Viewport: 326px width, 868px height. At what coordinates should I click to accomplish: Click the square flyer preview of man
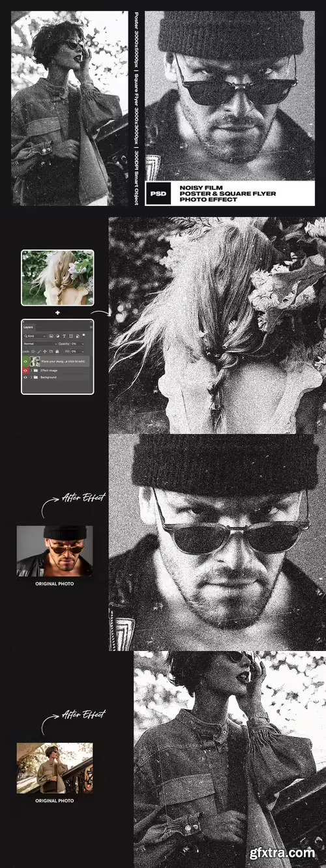point(230,96)
